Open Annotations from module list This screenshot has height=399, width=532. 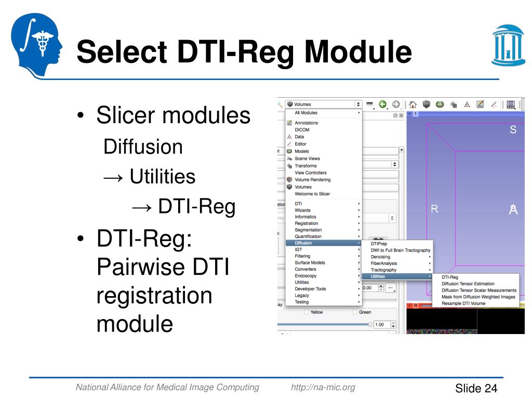point(324,123)
